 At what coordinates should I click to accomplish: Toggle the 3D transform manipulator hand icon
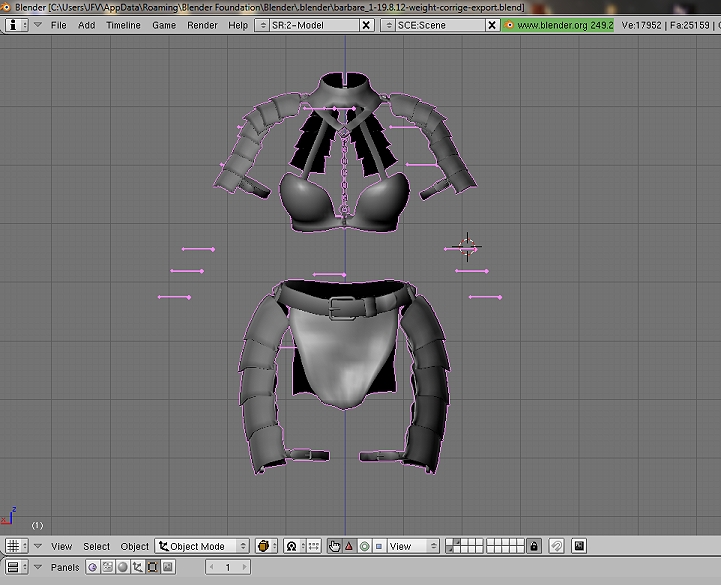[334, 546]
